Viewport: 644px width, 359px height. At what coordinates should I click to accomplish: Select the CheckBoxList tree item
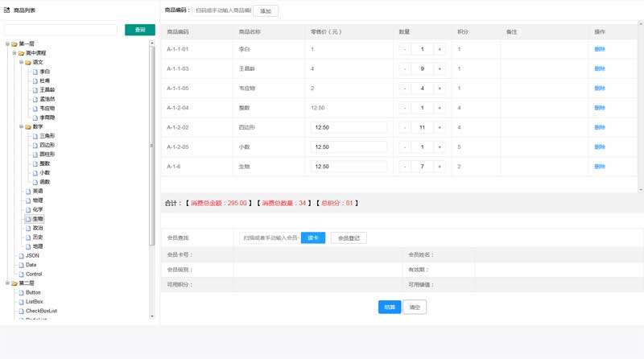point(42,311)
